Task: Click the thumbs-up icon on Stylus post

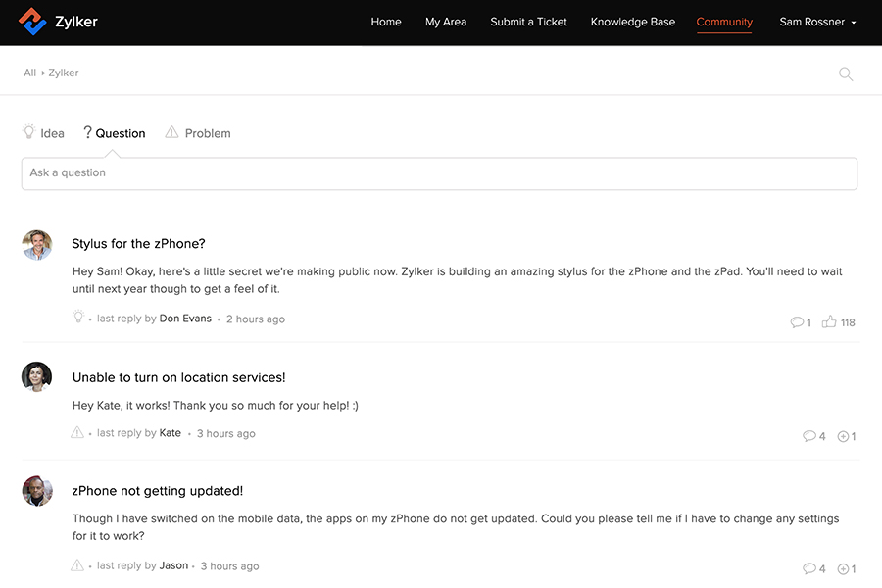Action: 829,321
